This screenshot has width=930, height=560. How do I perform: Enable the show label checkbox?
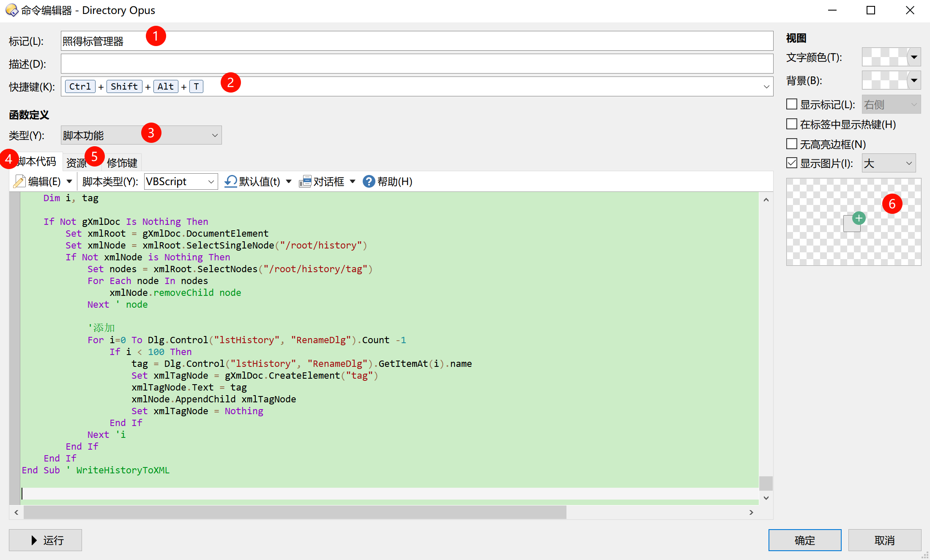792,104
